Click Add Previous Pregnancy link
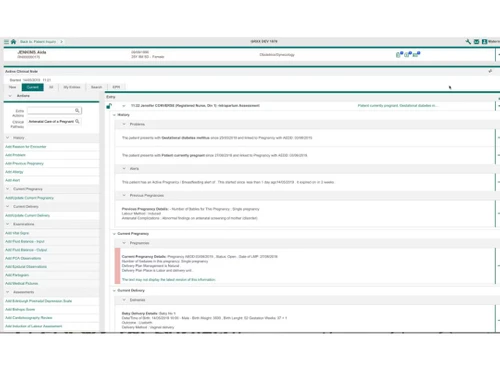This screenshot has height=375, width=500. pyautogui.click(x=24, y=163)
